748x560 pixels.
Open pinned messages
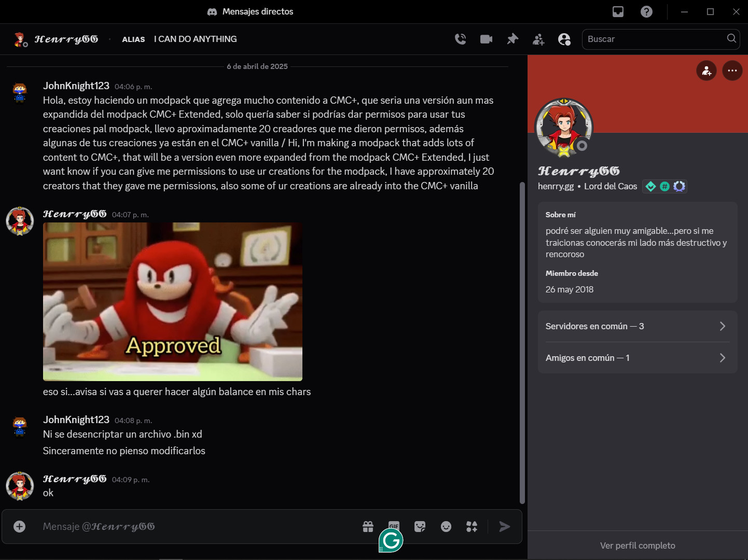pyautogui.click(x=512, y=39)
